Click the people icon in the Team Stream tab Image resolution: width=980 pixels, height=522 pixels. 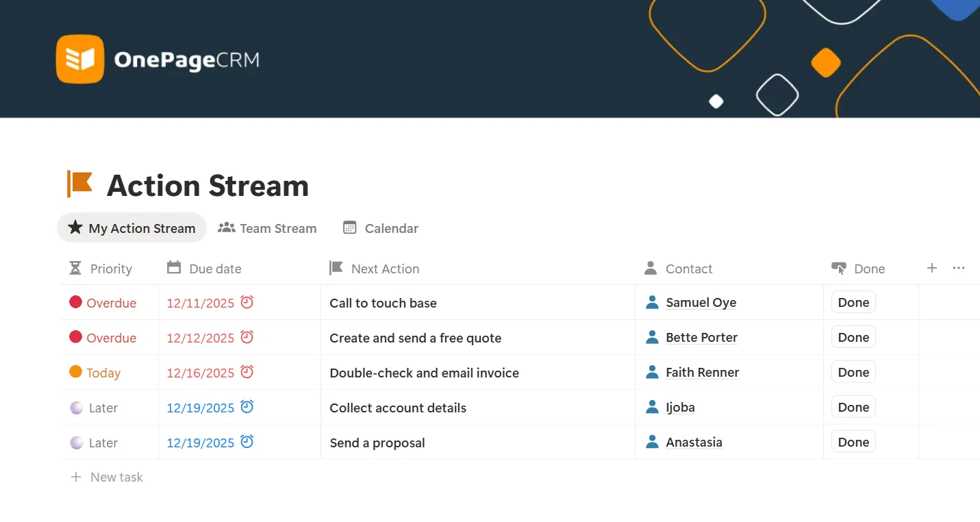point(227,227)
